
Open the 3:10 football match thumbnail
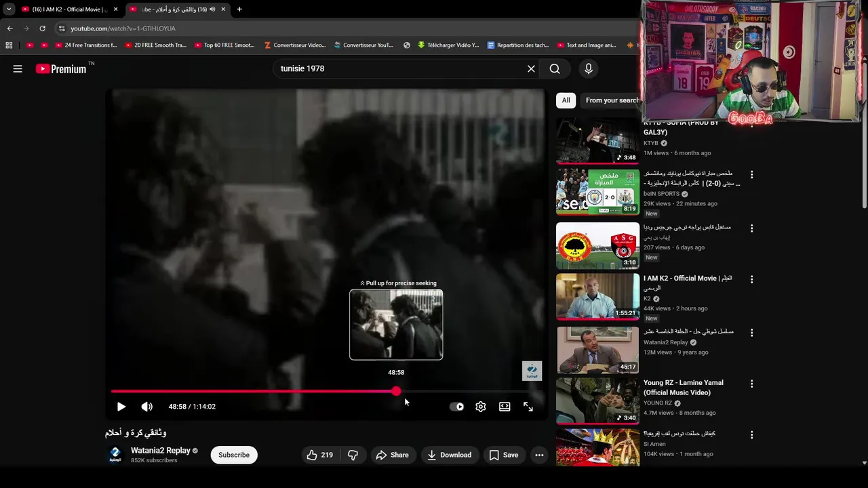597,245
